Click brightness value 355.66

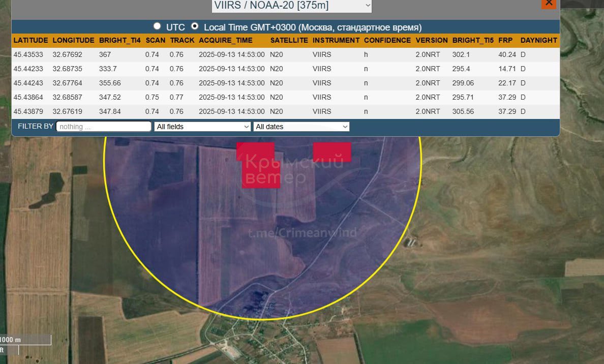[x=110, y=83]
